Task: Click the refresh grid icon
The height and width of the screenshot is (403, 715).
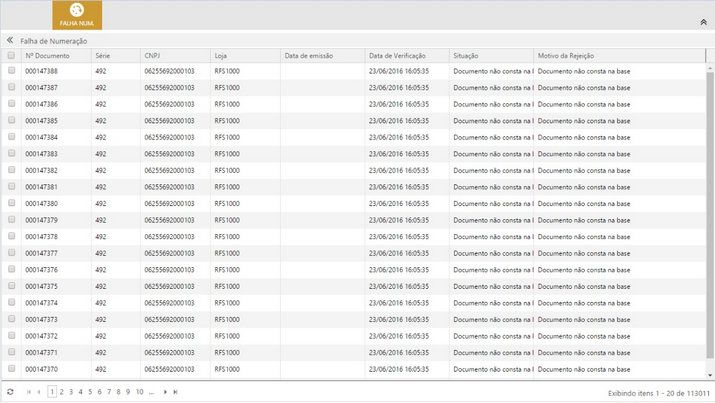Action: click(11, 392)
